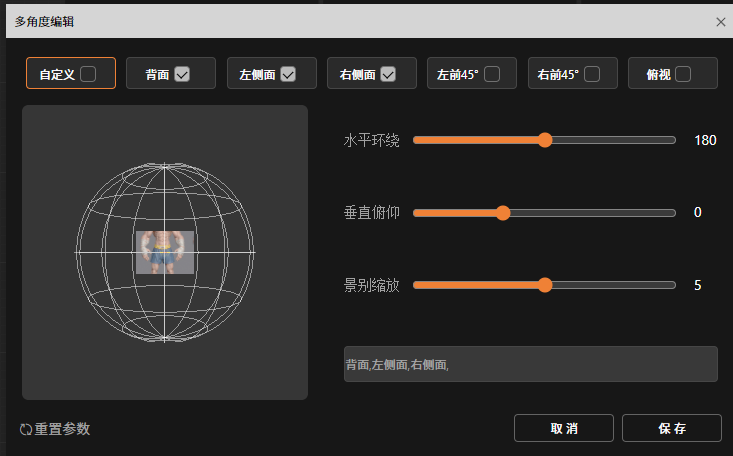
Task: Check the 右前45° checkbox
Action: [592, 74]
